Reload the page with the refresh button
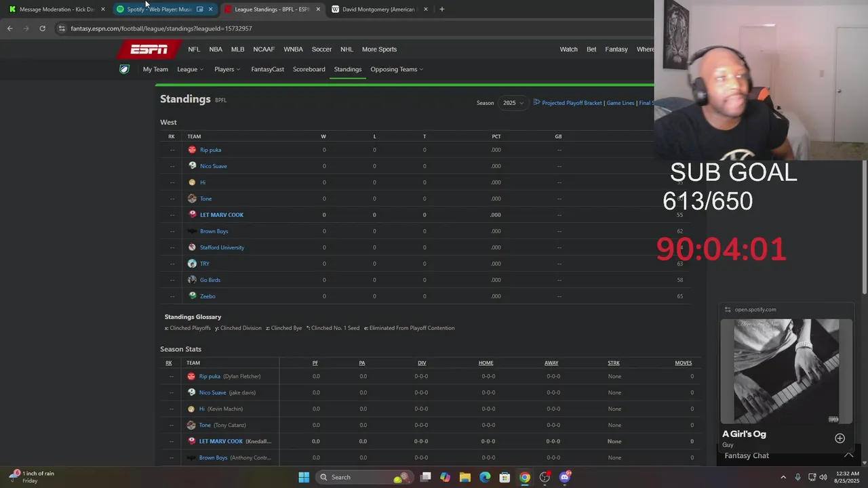The image size is (868, 488). pyautogui.click(x=42, y=28)
